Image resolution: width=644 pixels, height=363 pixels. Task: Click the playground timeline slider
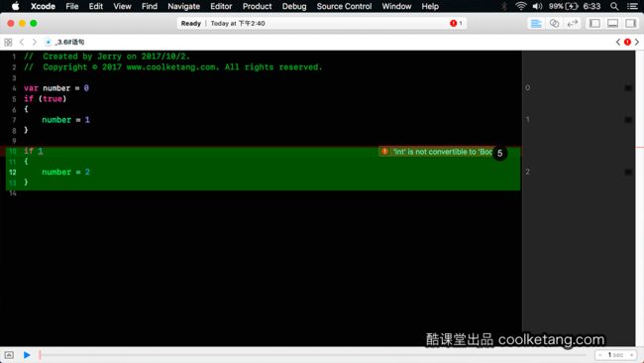pos(312,355)
